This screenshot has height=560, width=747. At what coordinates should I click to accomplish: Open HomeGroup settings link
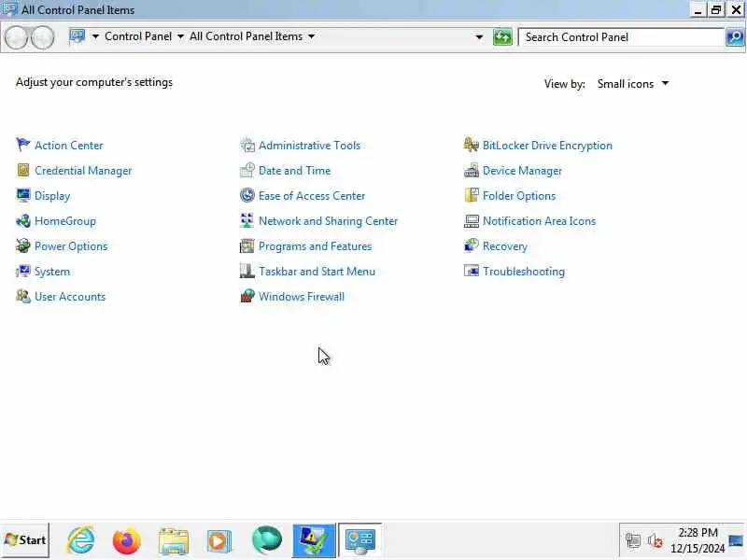coord(65,221)
